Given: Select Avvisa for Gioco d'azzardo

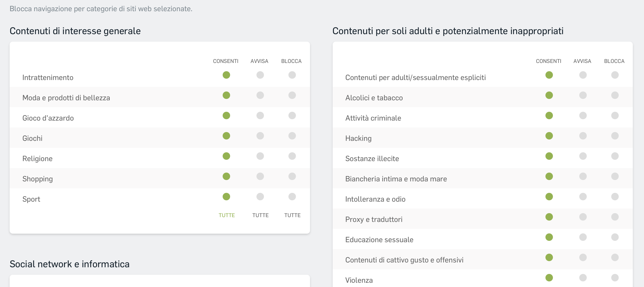Looking at the screenshot, I should [x=260, y=115].
